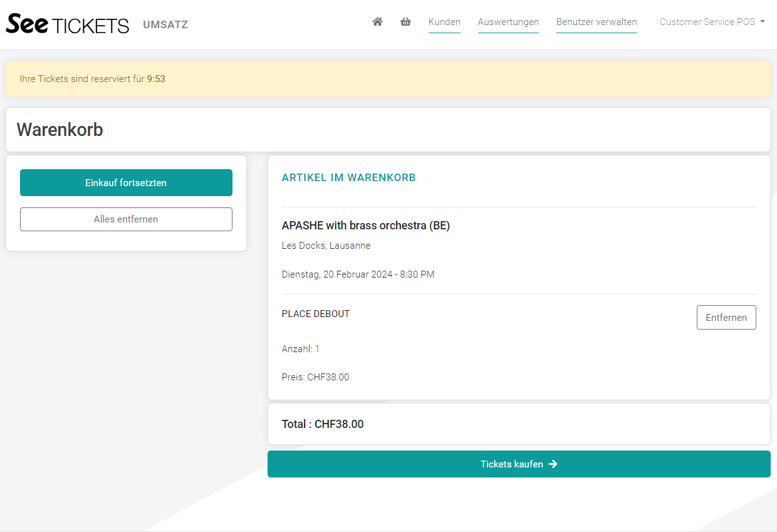Click the Dienstag, 20 Februar 2024 date
The image size is (777, 532).
(358, 274)
